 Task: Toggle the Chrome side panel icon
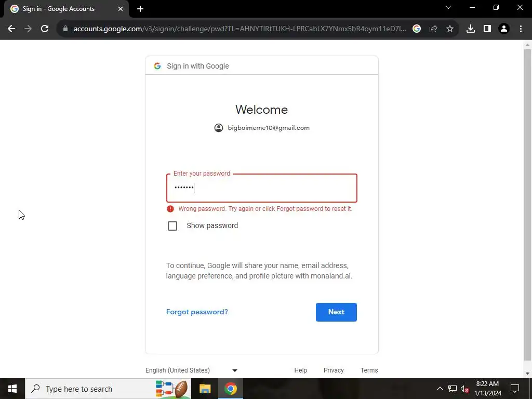pos(487,29)
